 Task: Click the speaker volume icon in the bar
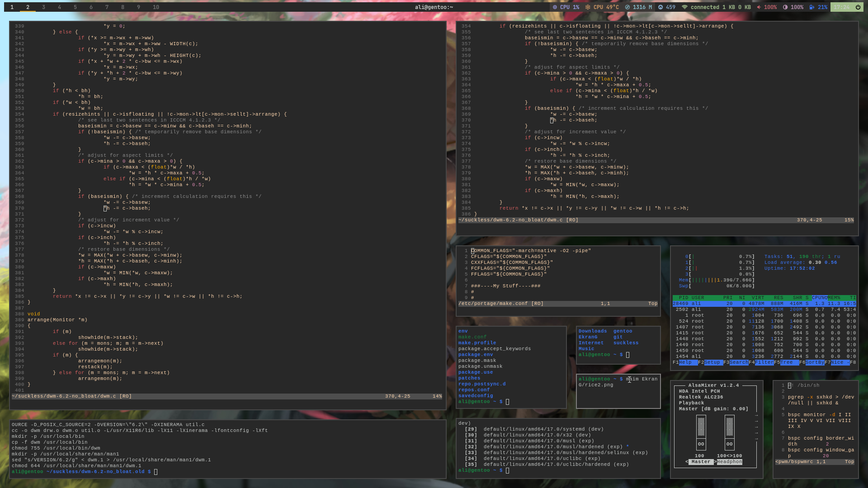click(x=759, y=7)
